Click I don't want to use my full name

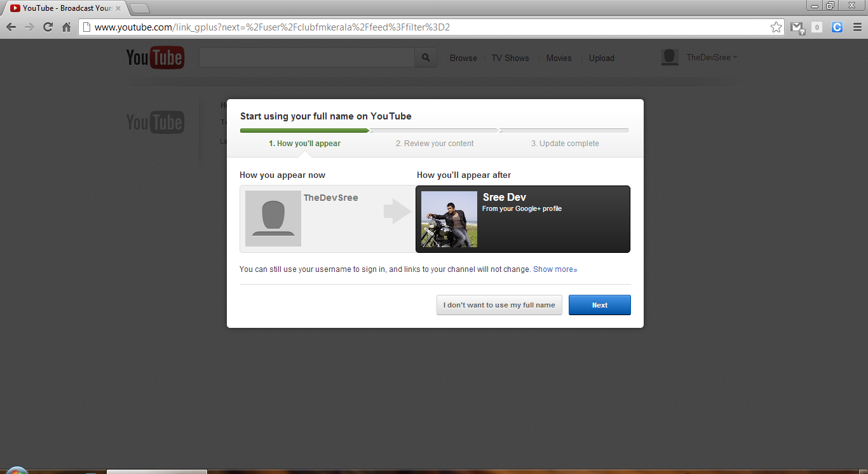tap(499, 305)
